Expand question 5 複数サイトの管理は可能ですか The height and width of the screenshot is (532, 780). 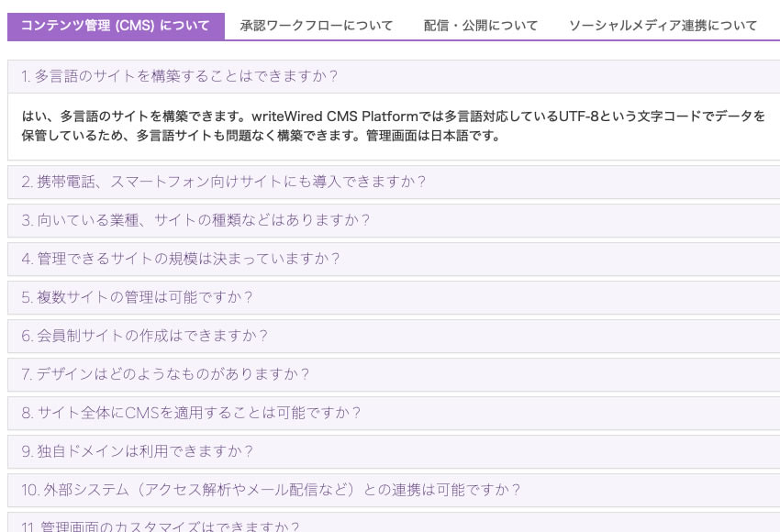tap(394, 297)
